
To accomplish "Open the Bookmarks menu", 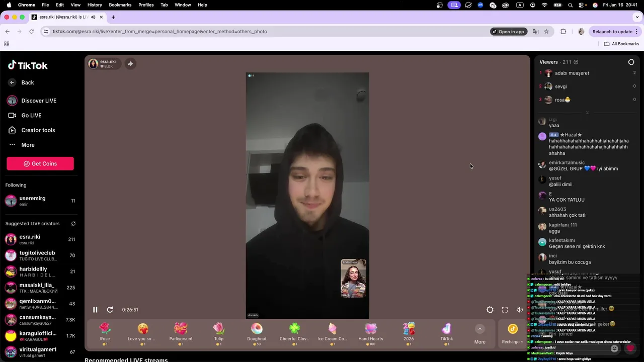I will pos(120,5).
